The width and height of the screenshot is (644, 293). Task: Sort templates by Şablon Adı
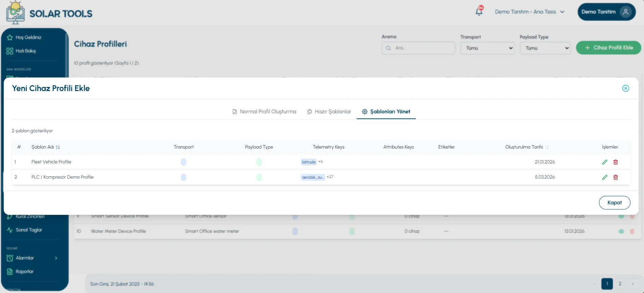(58, 147)
